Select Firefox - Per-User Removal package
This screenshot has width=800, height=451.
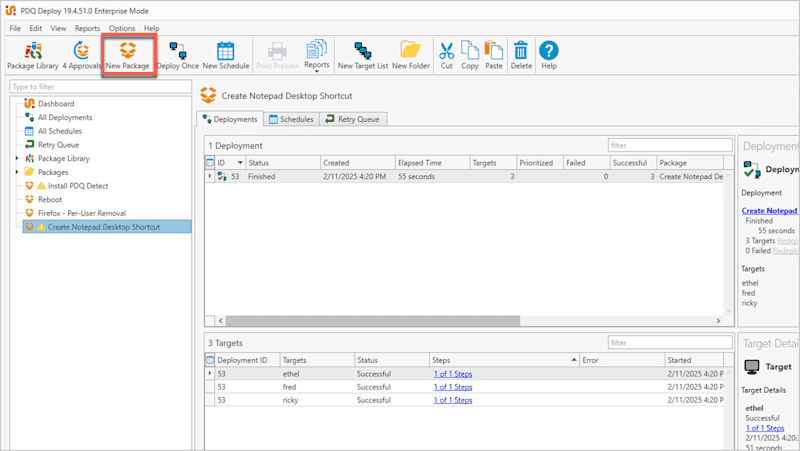point(82,213)
